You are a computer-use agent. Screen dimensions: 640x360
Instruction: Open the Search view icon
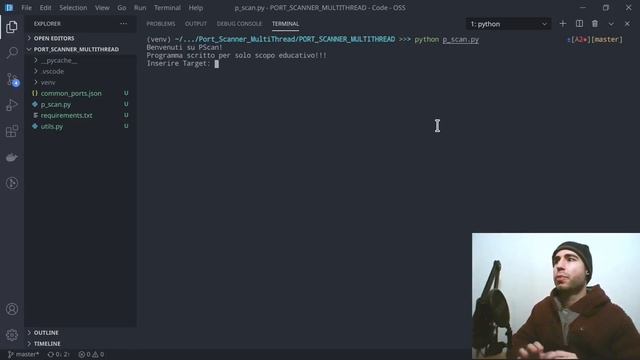[x=12, y=53]
